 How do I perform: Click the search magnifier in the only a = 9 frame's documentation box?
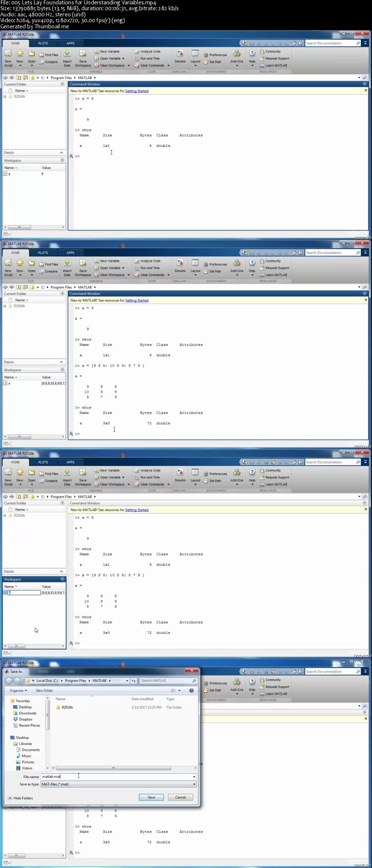tap(358, 43)
